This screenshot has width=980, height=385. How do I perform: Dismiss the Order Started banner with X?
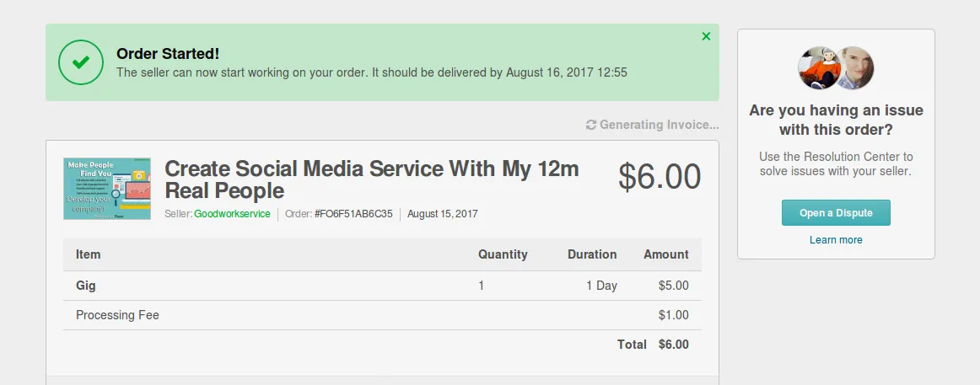[706, 37]
